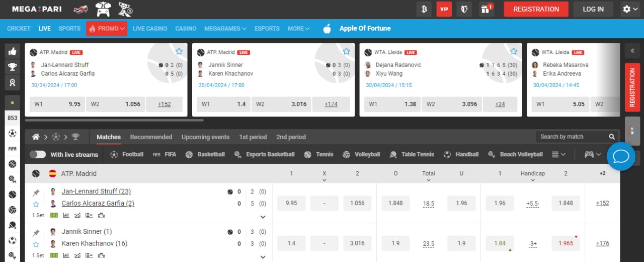Open statistics chart icon for Struff match
Image resolution: width=644 pixels, height=262 pixels.
(66, 215)
